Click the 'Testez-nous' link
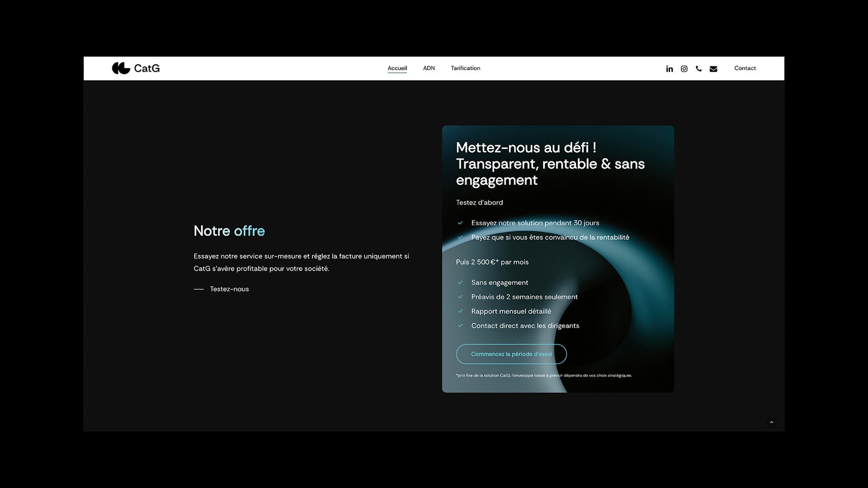Viewport: 868px width, 488px height. [229, 289]
